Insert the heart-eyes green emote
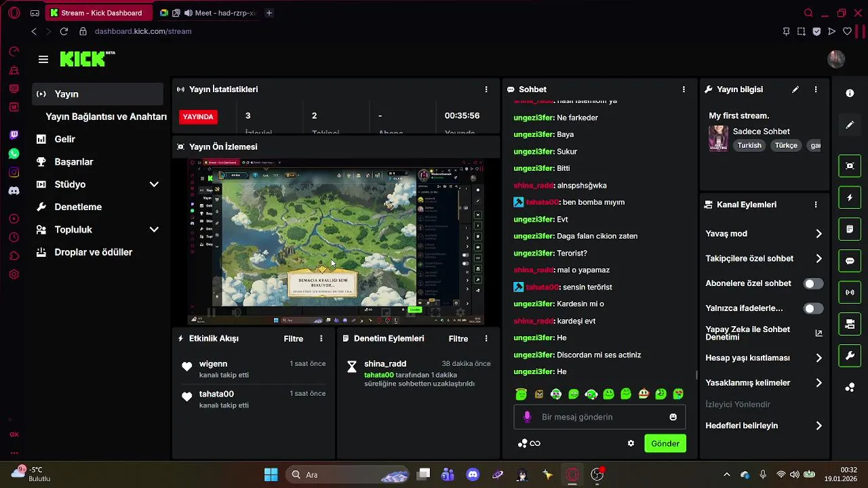 (x=678, y=394)
